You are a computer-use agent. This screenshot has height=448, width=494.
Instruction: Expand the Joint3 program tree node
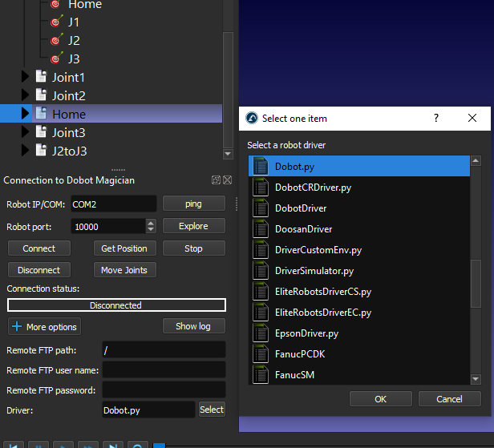coord(25,132)
